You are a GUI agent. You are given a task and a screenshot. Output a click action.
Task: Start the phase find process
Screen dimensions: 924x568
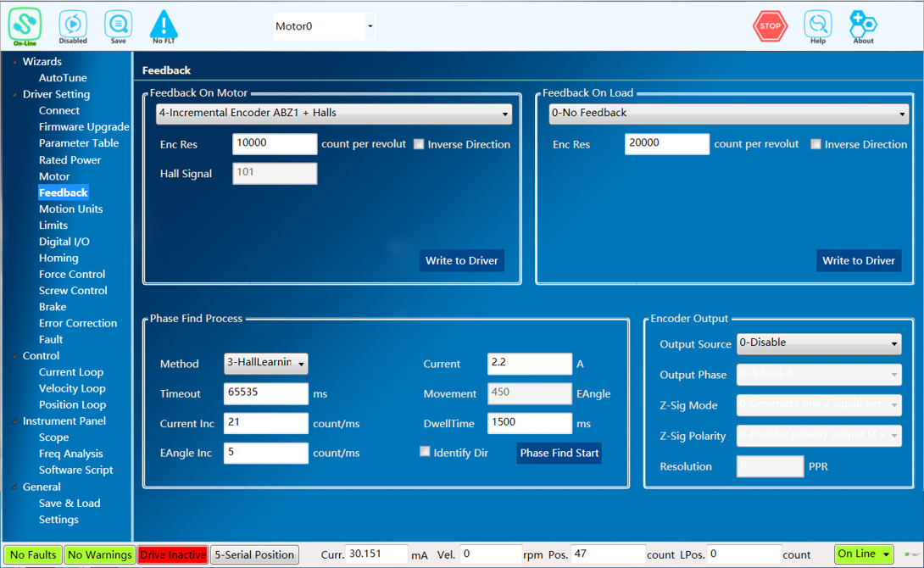point(559,453)
